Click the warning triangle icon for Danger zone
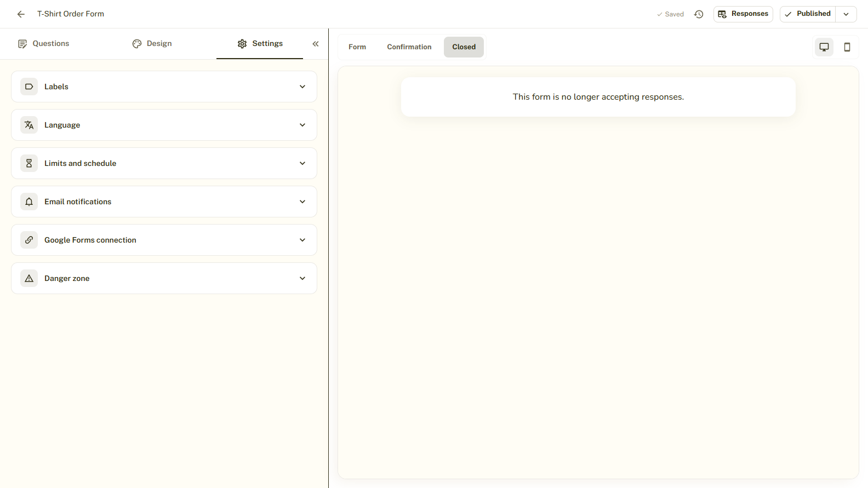The image size is (868, 488). (29, 278)
